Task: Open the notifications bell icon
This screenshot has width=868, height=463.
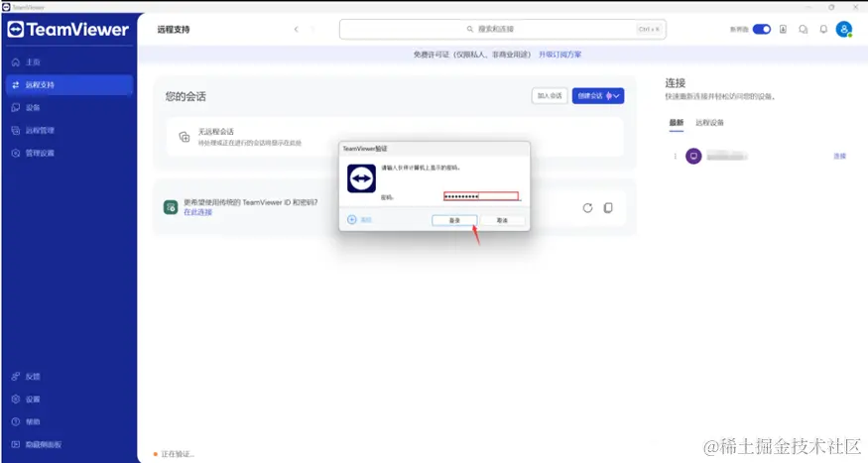Action: point(823,30)
